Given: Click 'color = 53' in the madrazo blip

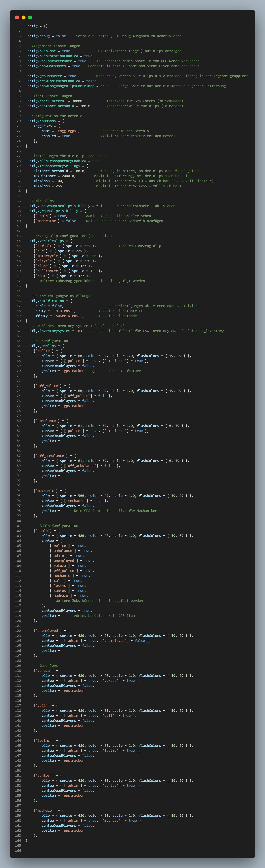Looking at the screenshot, I should point(98,816).
